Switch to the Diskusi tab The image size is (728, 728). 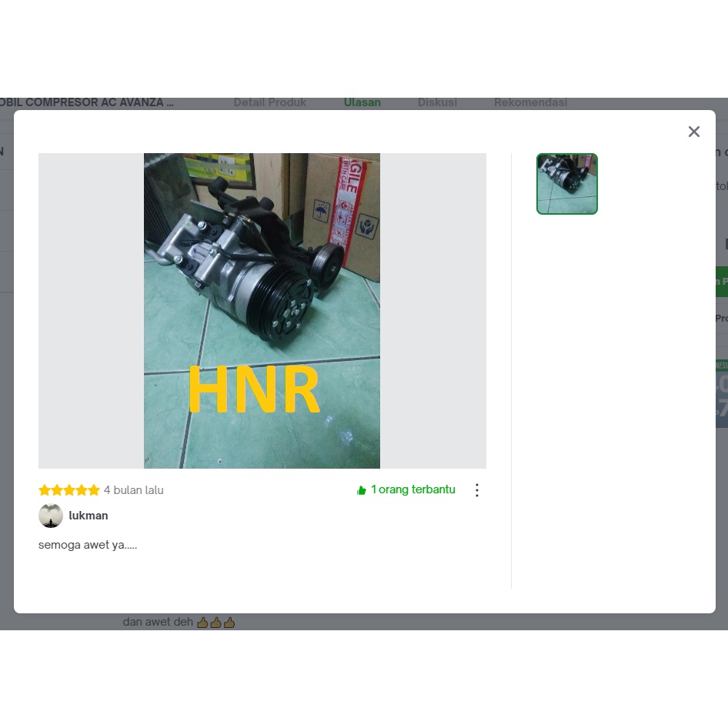pos(437,102)
